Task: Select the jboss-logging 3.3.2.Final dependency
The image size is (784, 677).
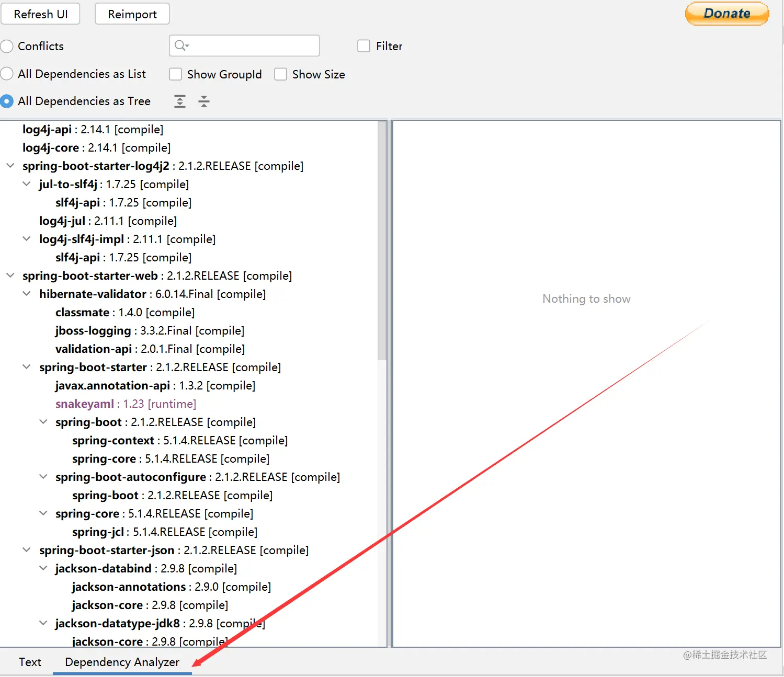Action: tap(150, 330)
